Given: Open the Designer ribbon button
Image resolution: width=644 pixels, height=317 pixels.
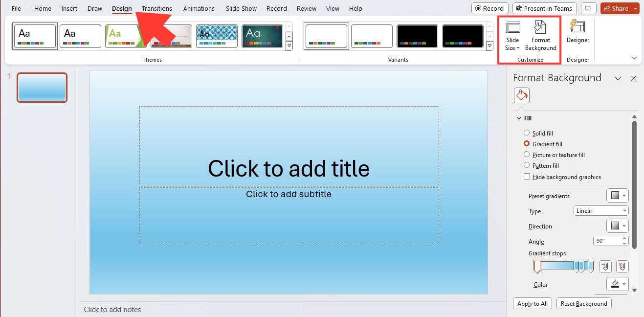Looking at the screenshot, I should tap(577, 32).
